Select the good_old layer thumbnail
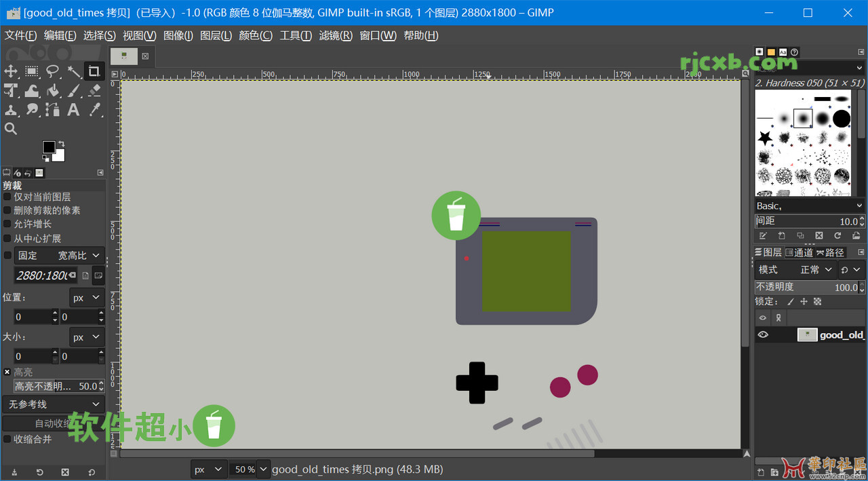868x481 pixels. pos(807,334)
